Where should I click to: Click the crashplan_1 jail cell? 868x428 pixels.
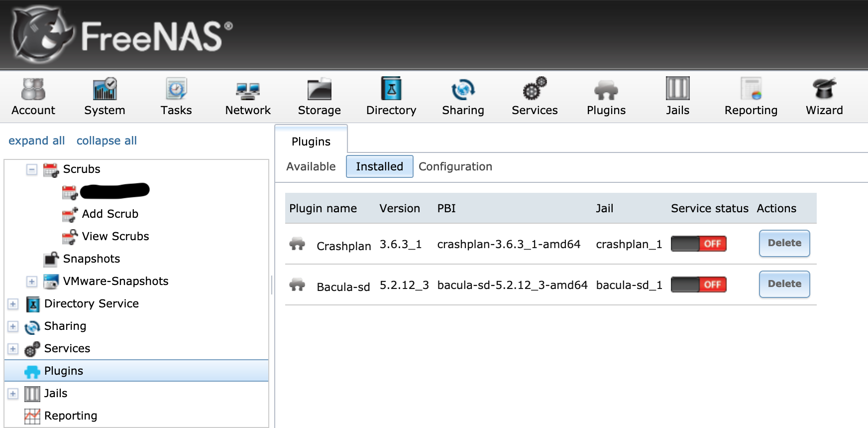pos(629,244)
